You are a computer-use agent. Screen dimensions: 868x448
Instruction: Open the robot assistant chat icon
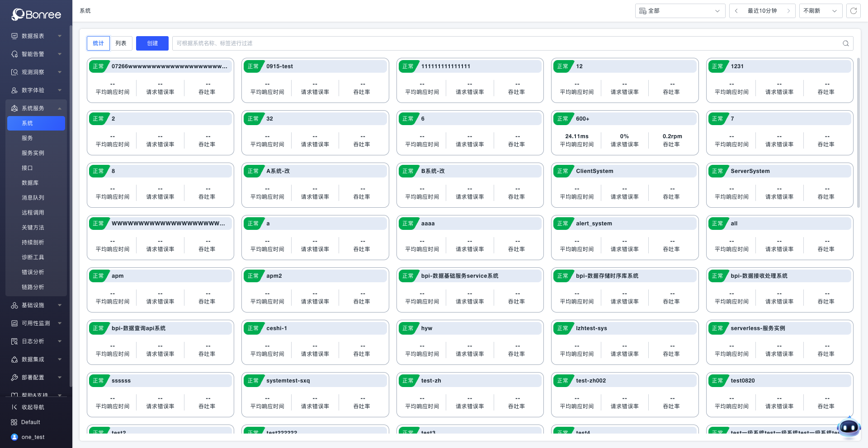point(848,427)
